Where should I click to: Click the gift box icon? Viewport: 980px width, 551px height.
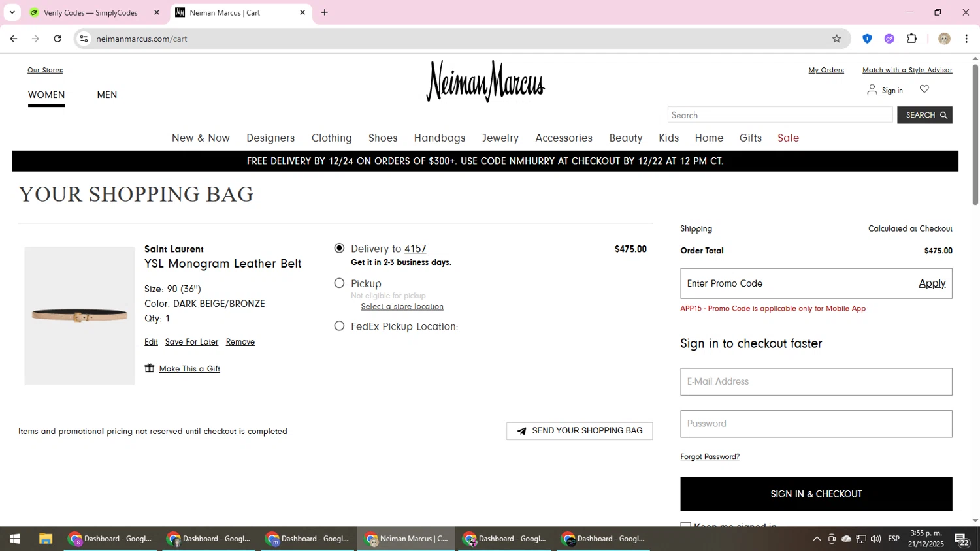click(x=150, y=368)
